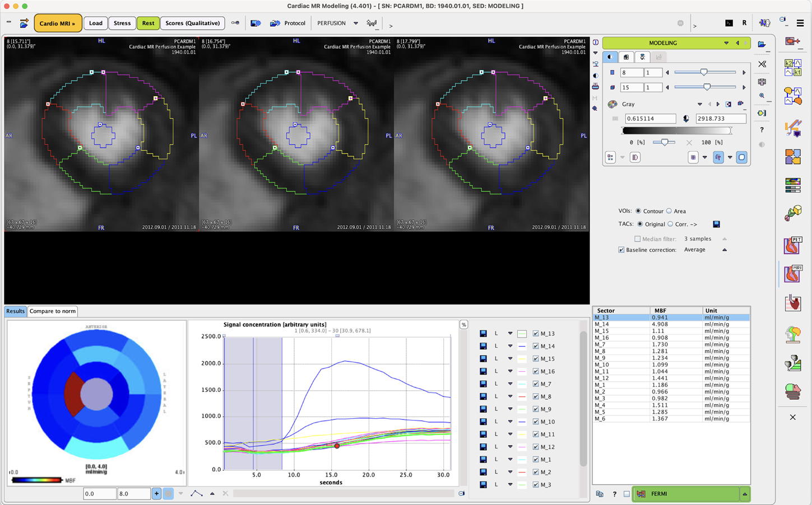The height and width of the screenshot is (505, 812).
Task: Click the 8.0 upper range field below polar plot
Action: pyautogui.click(x=133, y=494)
